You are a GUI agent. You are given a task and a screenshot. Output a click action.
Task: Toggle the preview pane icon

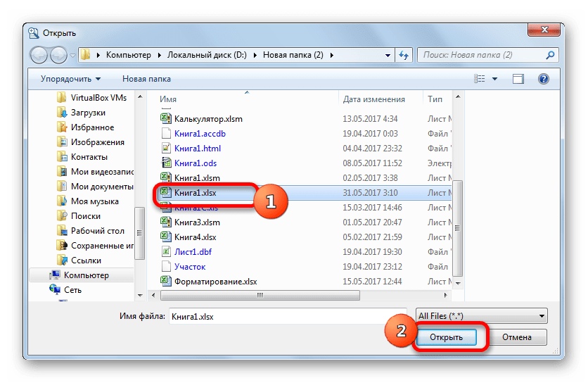click(518, 79)
